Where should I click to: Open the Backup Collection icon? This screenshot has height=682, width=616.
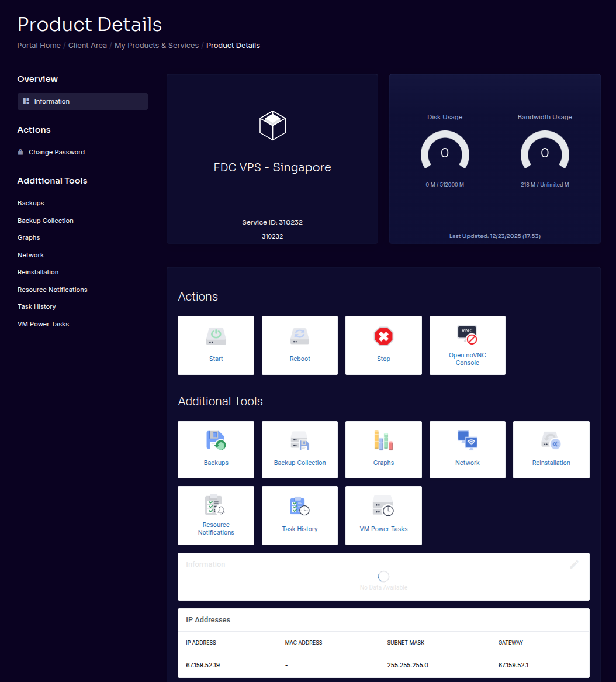300,440
